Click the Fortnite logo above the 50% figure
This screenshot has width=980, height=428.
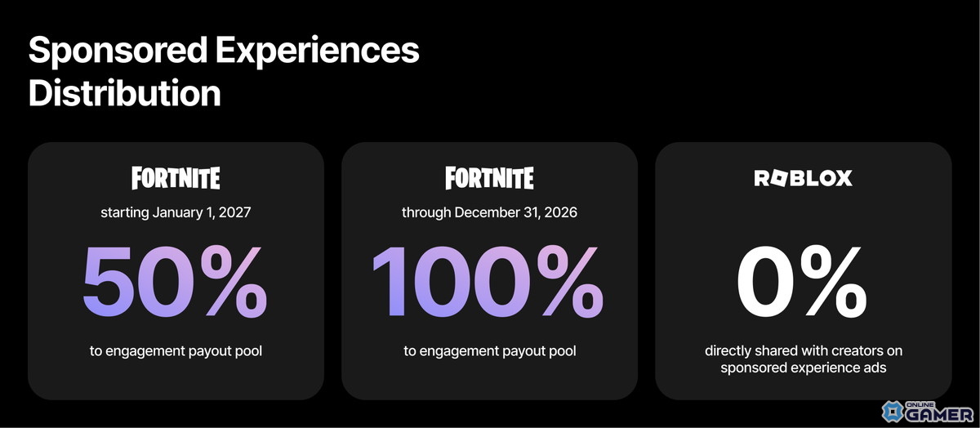[x=176, y=178]
